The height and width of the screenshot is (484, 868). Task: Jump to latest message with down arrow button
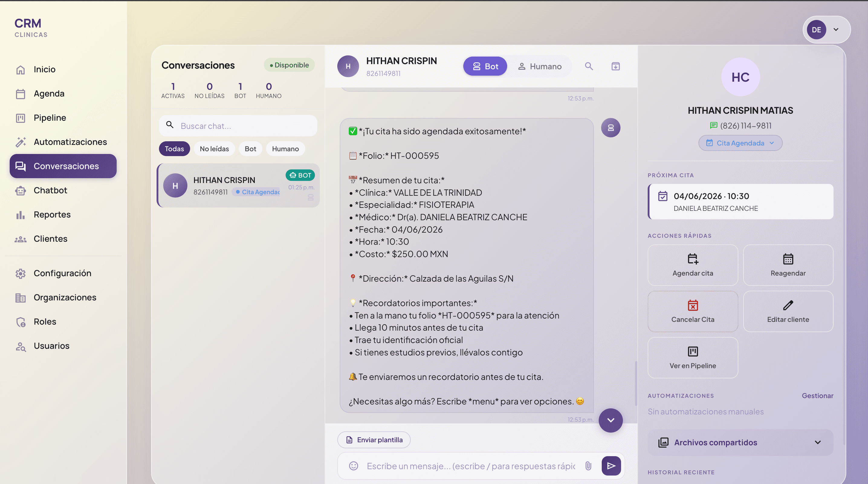611,420
